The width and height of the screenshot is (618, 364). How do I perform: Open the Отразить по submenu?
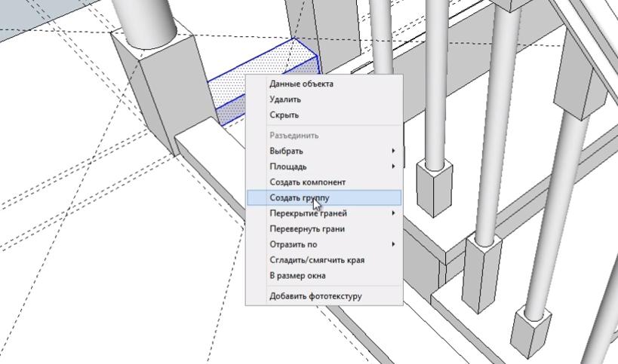(x=324, y=244)
